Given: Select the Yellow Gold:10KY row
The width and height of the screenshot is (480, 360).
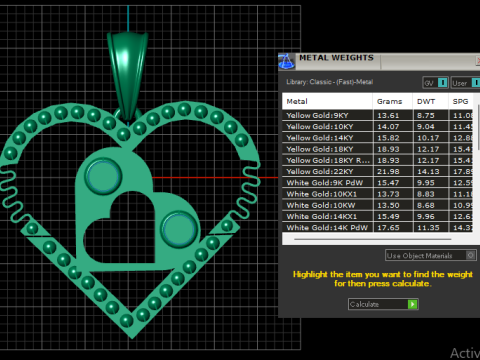Looking at the screenshot, I should 377,127.
